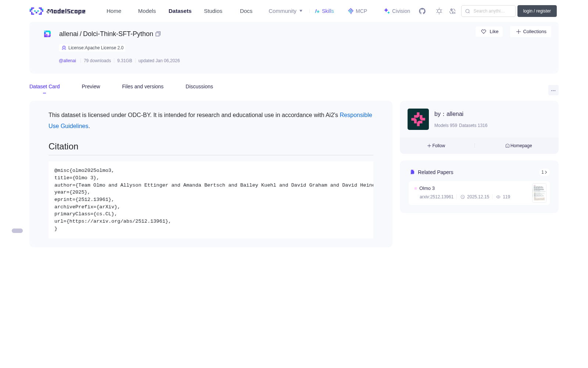Add dataset to Collections
This screenshot has width=588, height=368.
point(531,32)
